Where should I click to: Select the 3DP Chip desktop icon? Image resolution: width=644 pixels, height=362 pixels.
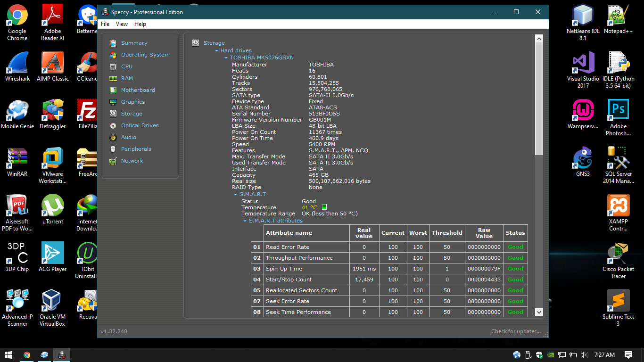(17, 257)
